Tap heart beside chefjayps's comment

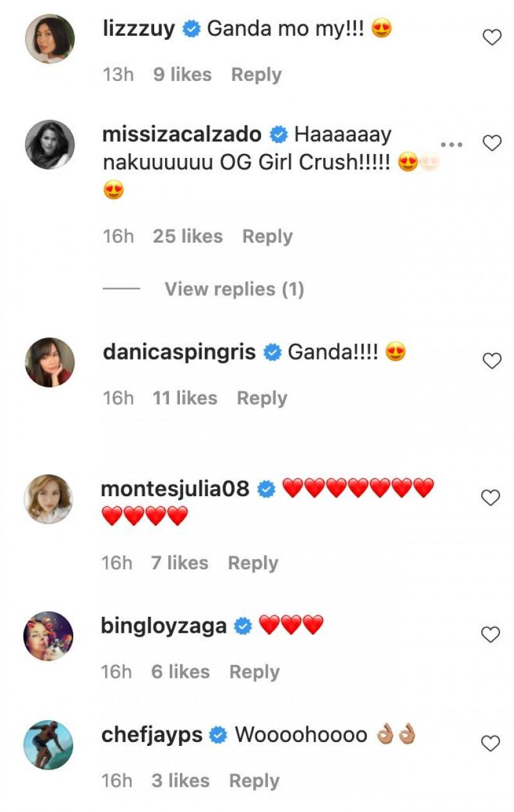click(491, 743)
